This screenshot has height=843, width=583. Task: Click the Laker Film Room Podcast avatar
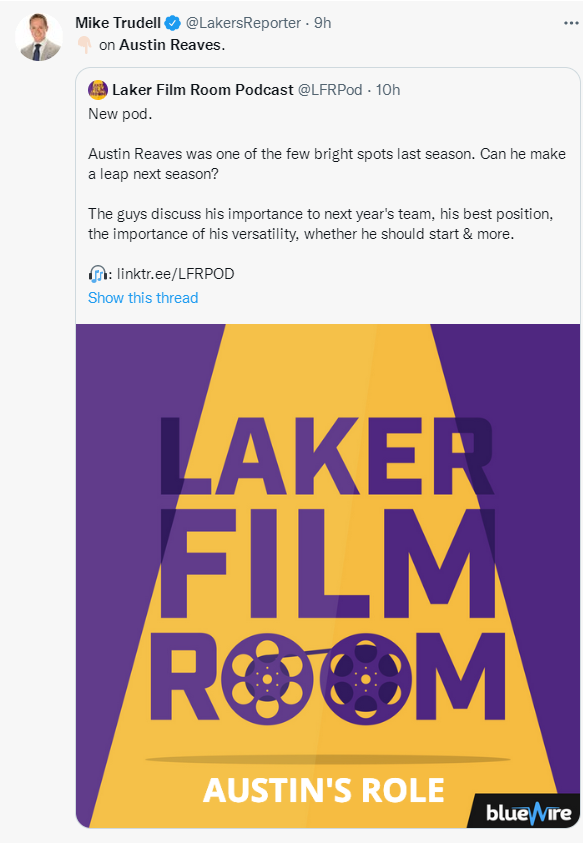(98, 90)
